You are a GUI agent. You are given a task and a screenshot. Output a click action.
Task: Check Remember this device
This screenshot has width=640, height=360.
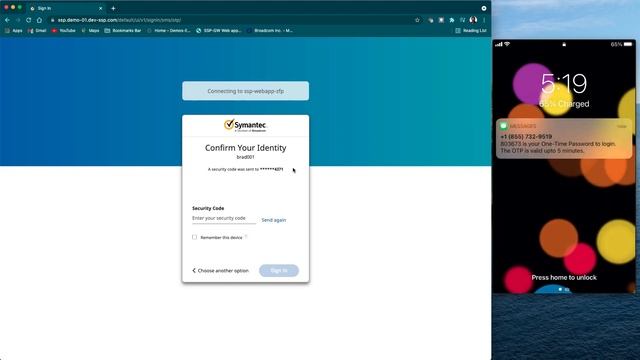point(194,237)
